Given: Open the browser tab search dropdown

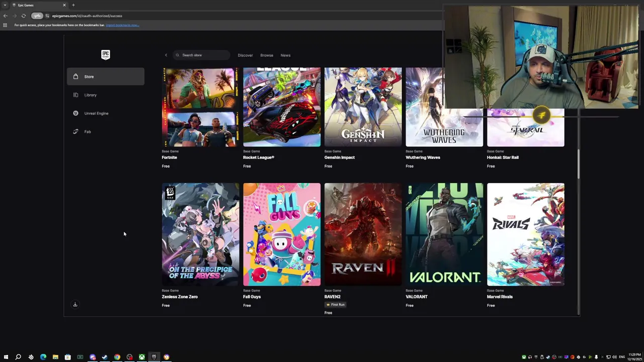Looking at the screenshot, I should [5, 5].
